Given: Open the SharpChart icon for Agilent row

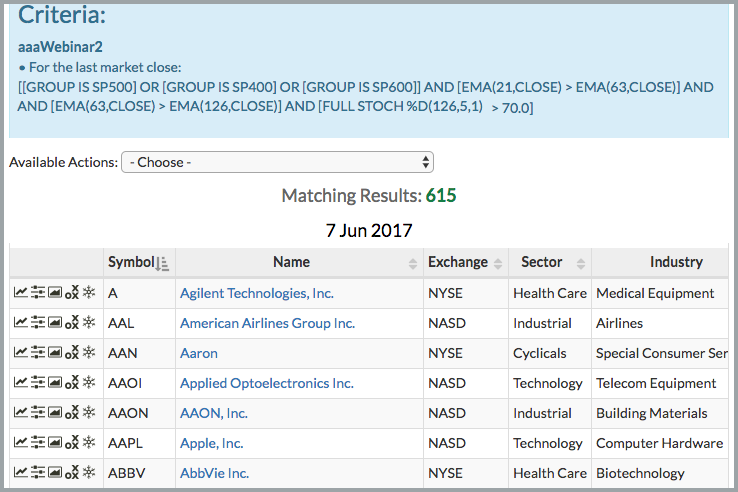Looking at the screenshot, I should [x=20, y=293].
